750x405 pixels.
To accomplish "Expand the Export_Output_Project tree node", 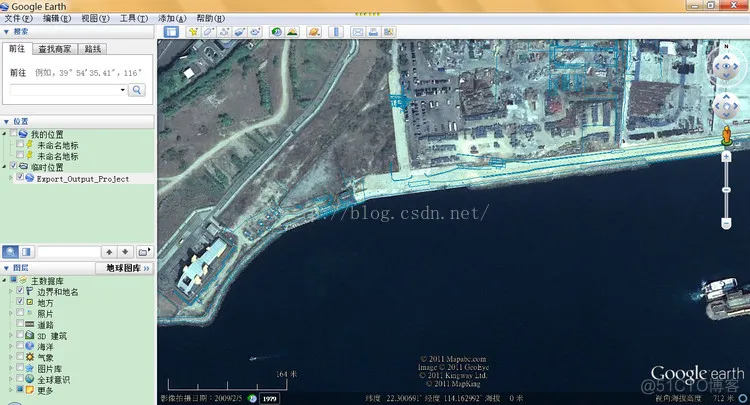I will (11, 178).
